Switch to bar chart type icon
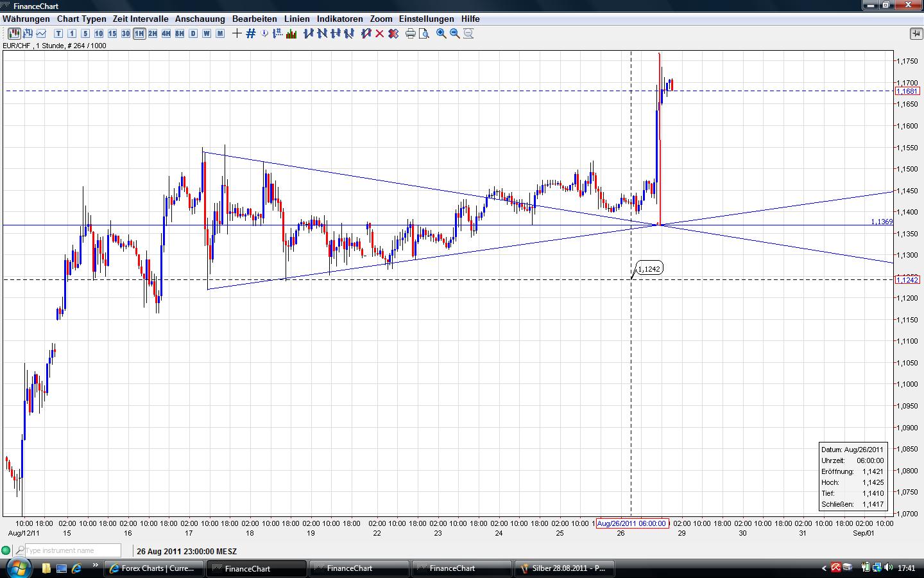Viewport: 924px width, 578px height. click(28, 33)
